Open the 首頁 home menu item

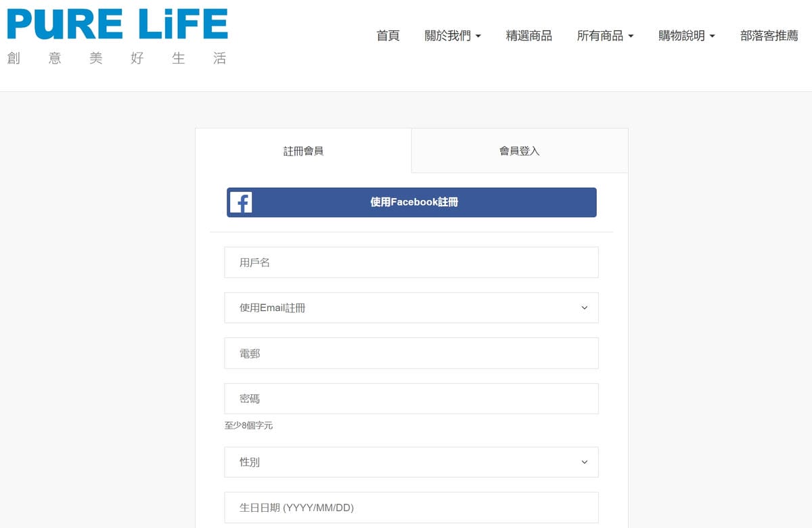click(388, 36)
